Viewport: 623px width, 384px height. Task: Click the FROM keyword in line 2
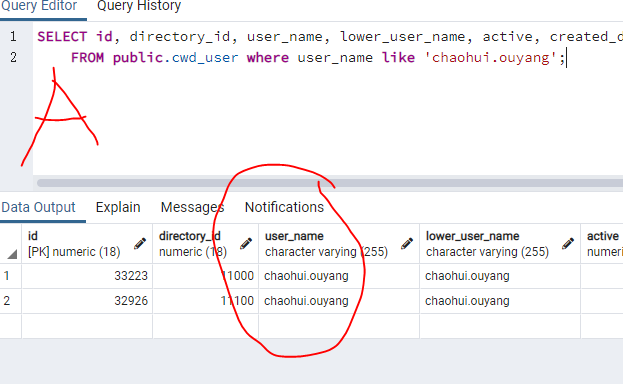[x=87, y=58]
